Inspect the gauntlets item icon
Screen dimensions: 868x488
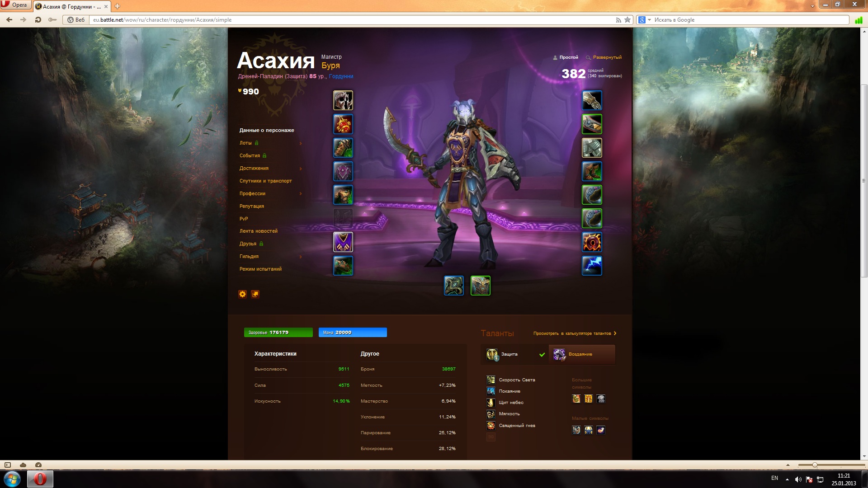point(592,100)
